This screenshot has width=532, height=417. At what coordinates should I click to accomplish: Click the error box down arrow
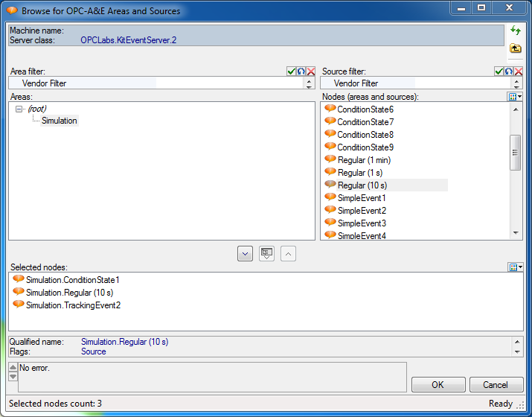tap(13, 376)
